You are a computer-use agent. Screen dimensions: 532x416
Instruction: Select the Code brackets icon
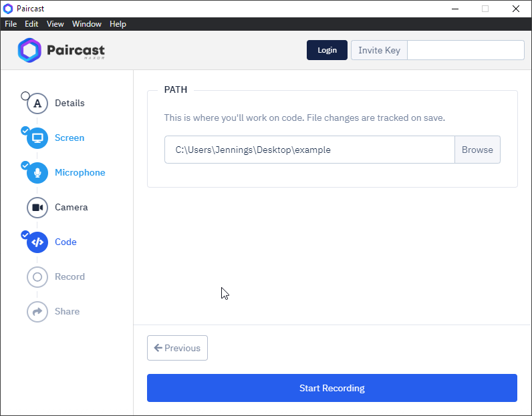click(x=37, y=242)
